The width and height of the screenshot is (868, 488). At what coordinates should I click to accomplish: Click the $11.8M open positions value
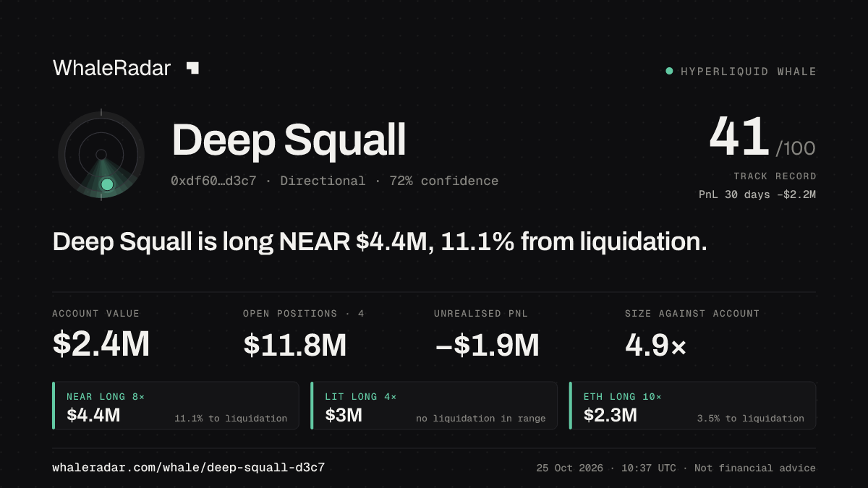coord(295,345)
